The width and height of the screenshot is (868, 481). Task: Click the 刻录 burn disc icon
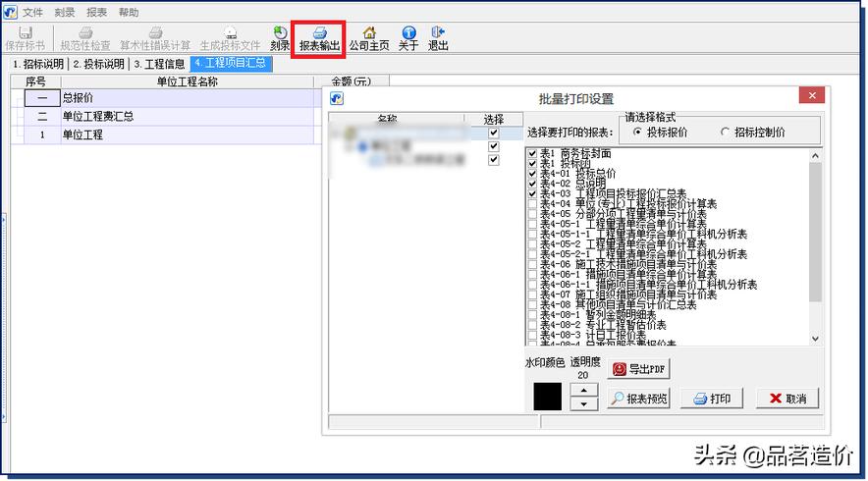click(280, 38)
